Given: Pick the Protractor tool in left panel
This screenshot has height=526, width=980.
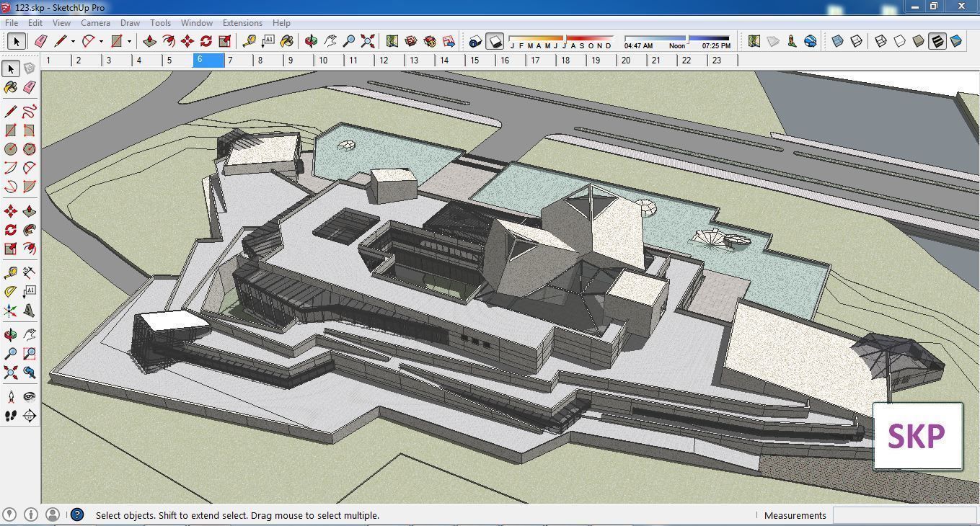Looking at the screenshot, I should click(x=11, y=292).
